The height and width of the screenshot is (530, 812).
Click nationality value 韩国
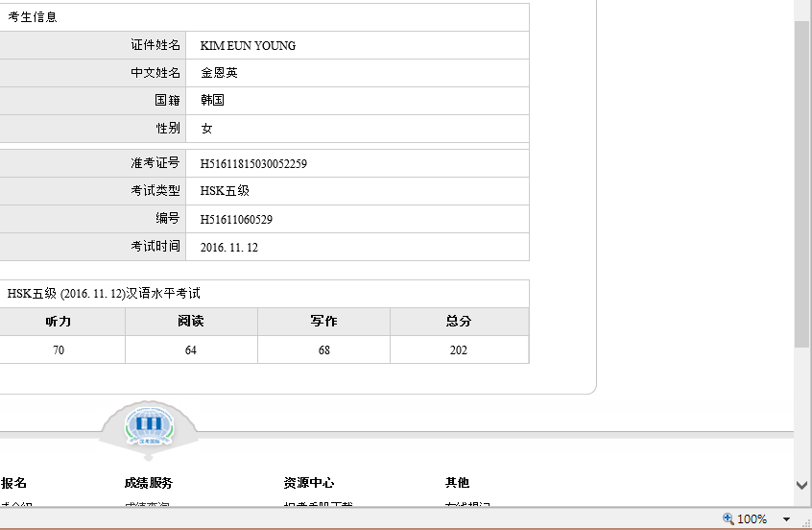click(212, 100)
